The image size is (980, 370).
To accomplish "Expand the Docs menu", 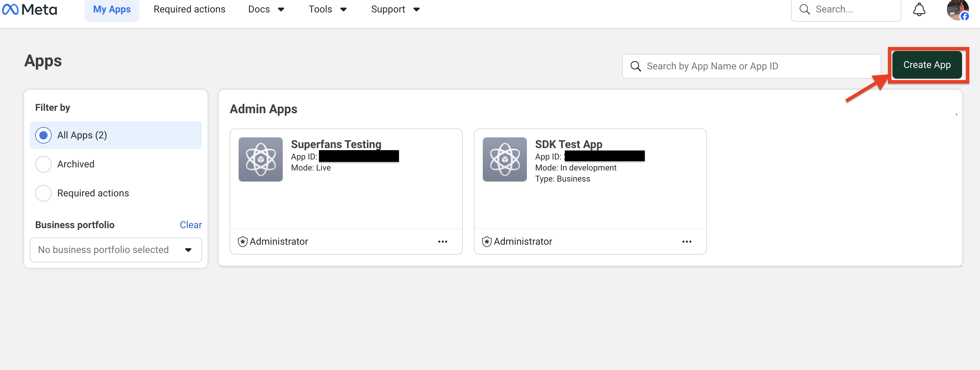I will (x=266, y=10).
